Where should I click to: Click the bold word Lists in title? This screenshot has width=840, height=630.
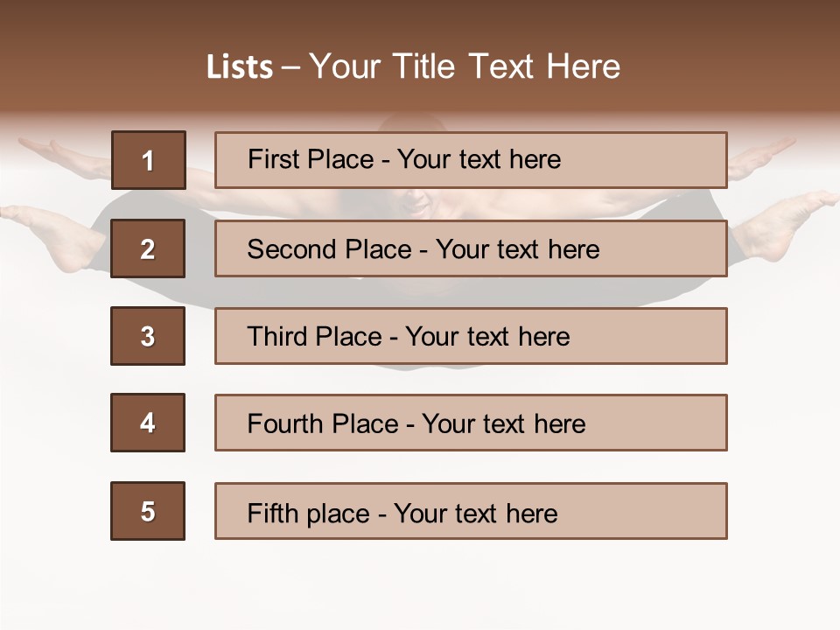coord(240,67)
